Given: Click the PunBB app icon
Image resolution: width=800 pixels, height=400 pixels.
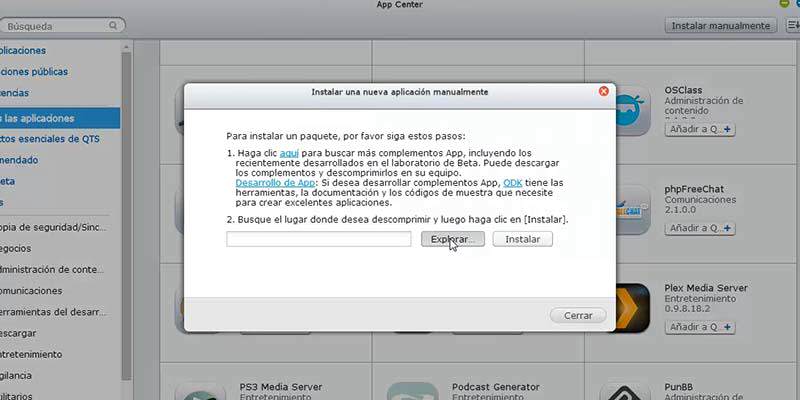Looking at the screenshot, I should tap(624, 391).
